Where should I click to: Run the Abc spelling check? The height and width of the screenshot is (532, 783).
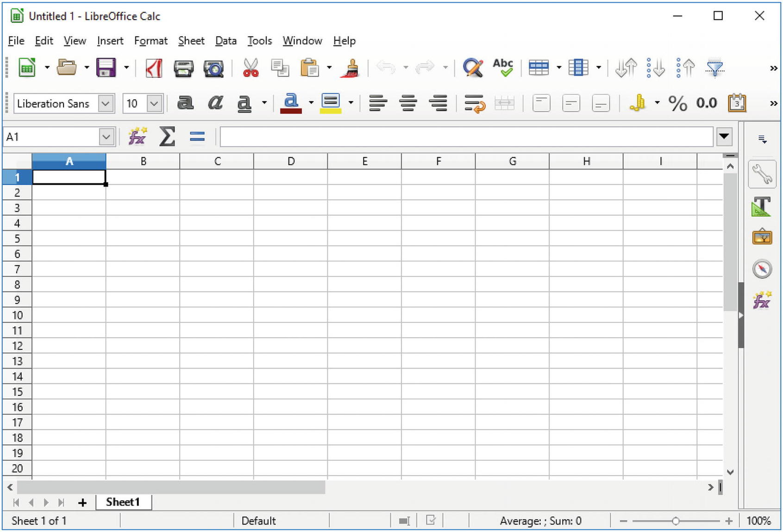tap(503, 68)
